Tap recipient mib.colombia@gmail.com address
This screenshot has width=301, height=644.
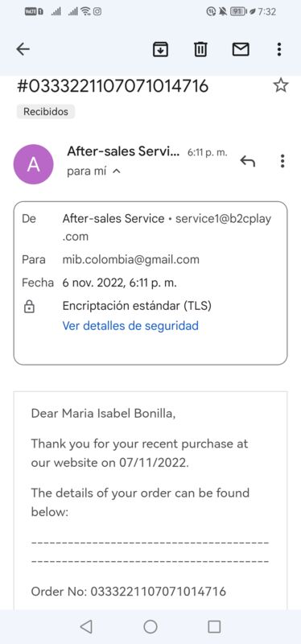pyautogui.click(x=130, y=259)
